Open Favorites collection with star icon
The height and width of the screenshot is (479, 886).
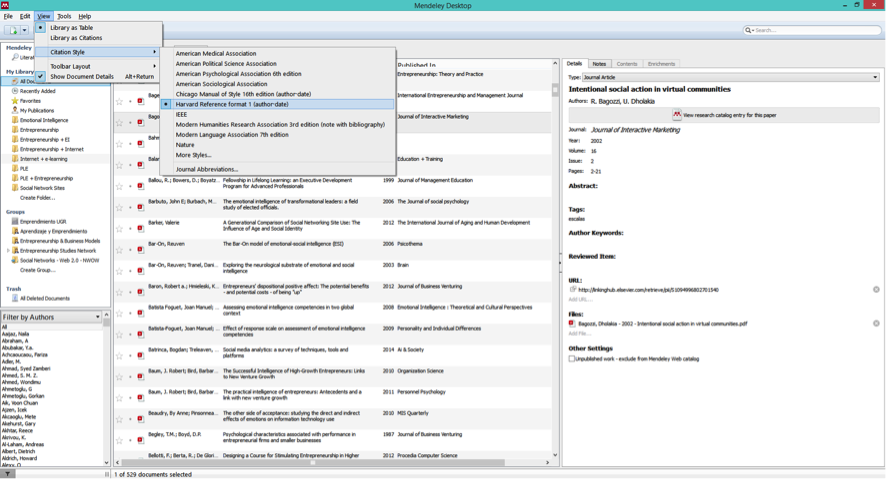[30, 101]
